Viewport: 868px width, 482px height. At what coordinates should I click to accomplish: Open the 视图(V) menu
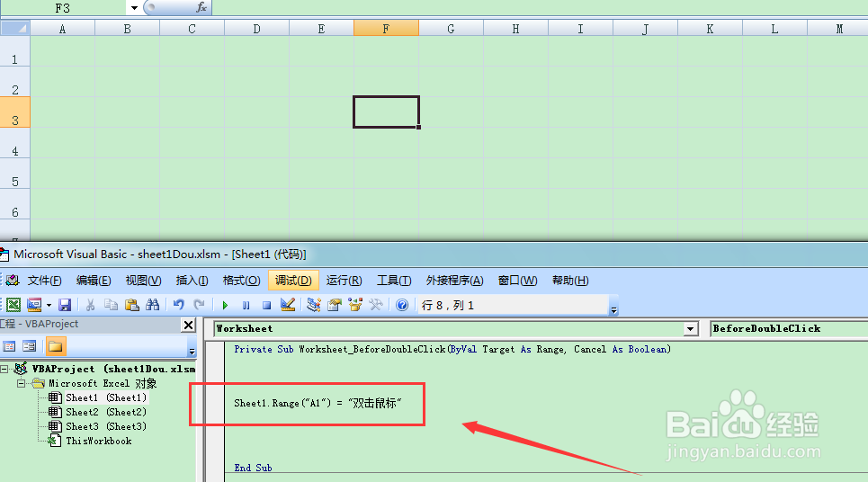[x=143, y=281]
